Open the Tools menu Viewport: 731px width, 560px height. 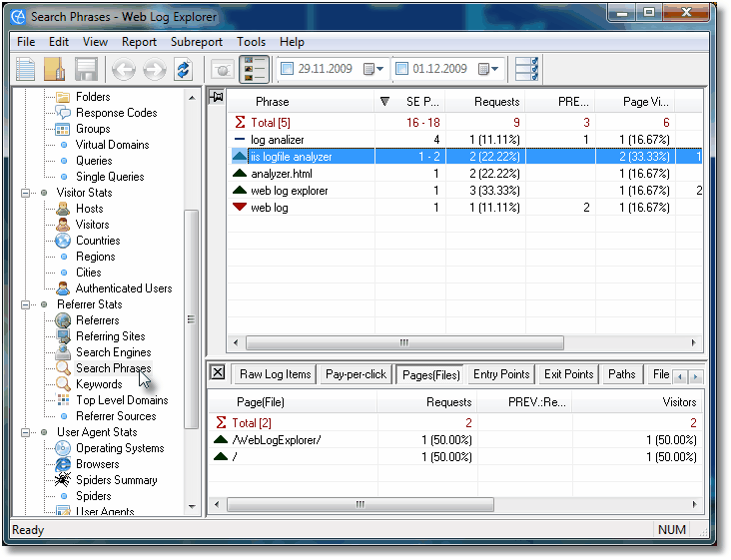click(x=251, y=42)
